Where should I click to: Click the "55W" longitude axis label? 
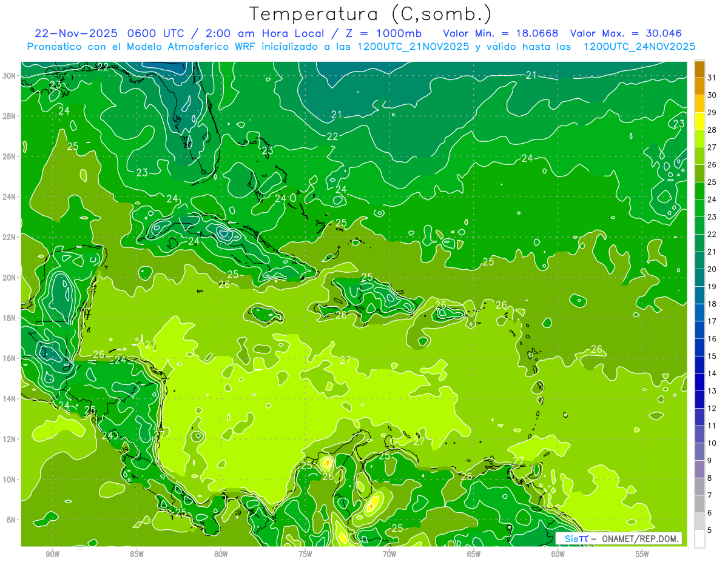tap(642, 554)
